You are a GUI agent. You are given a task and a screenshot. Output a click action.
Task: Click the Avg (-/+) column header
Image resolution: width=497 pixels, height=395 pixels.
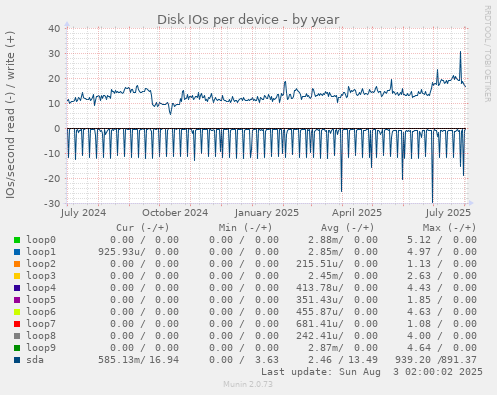pyautogui.click(x=347, y=228)
